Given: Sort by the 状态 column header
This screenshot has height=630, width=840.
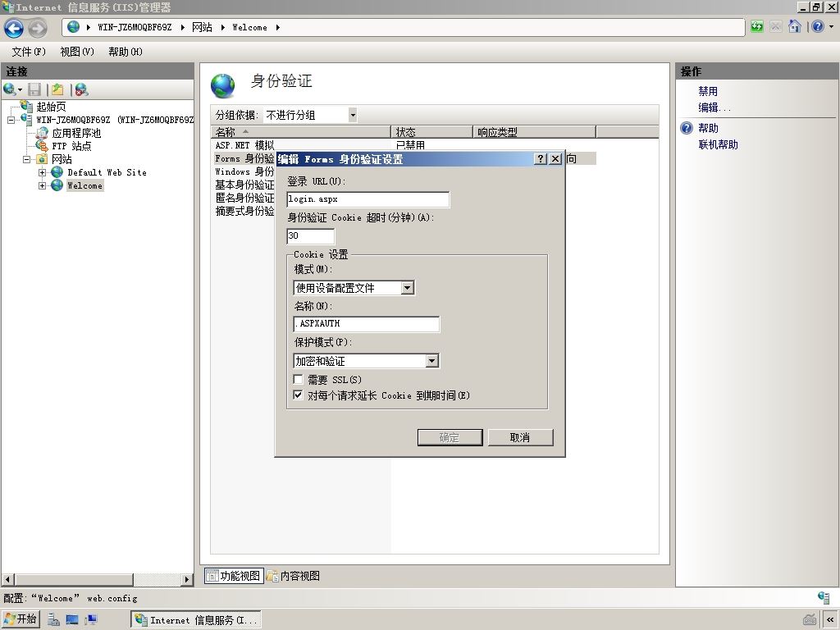Looking at the screenshot, I should point(432,132).
